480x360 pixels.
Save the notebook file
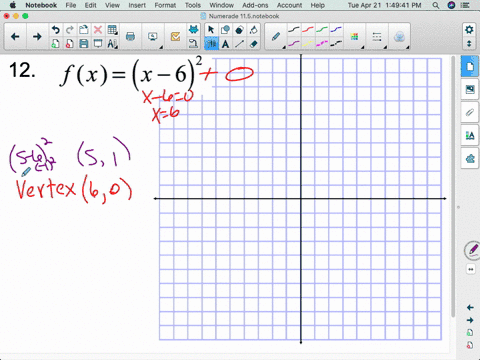(x=84, y=44)
